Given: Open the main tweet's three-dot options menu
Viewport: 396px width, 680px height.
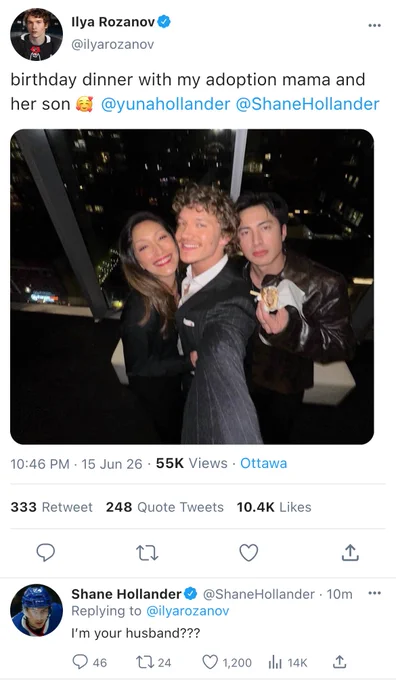Looking at the screenshot, I should point(374,25).
